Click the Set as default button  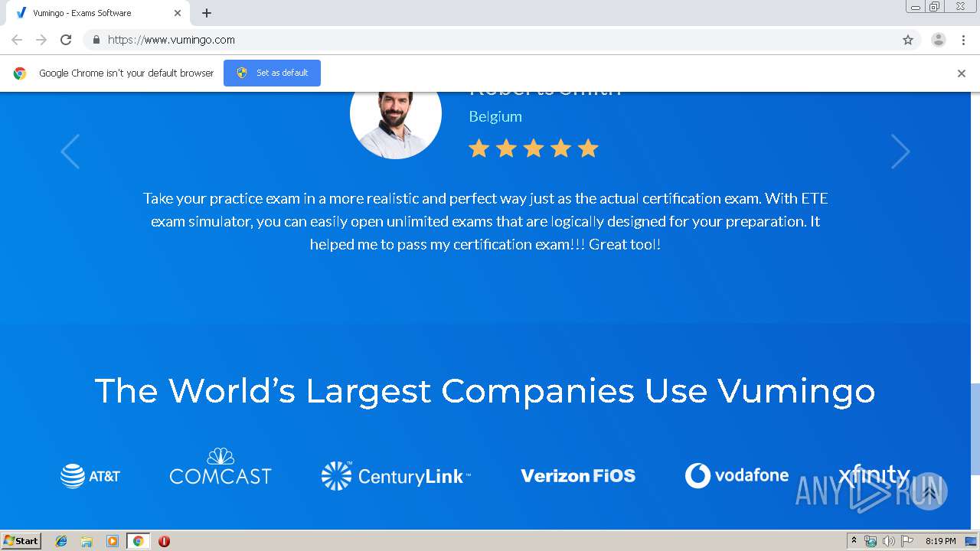point(272,73)
